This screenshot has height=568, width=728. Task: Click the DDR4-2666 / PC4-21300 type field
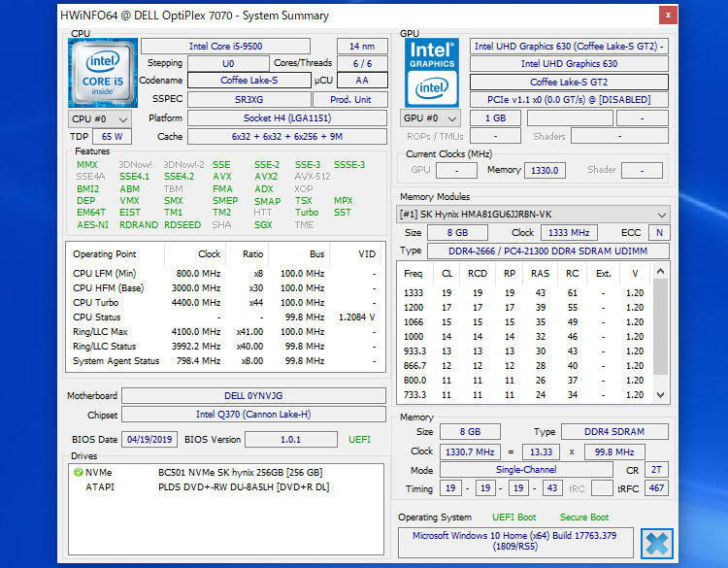(547, 251)
